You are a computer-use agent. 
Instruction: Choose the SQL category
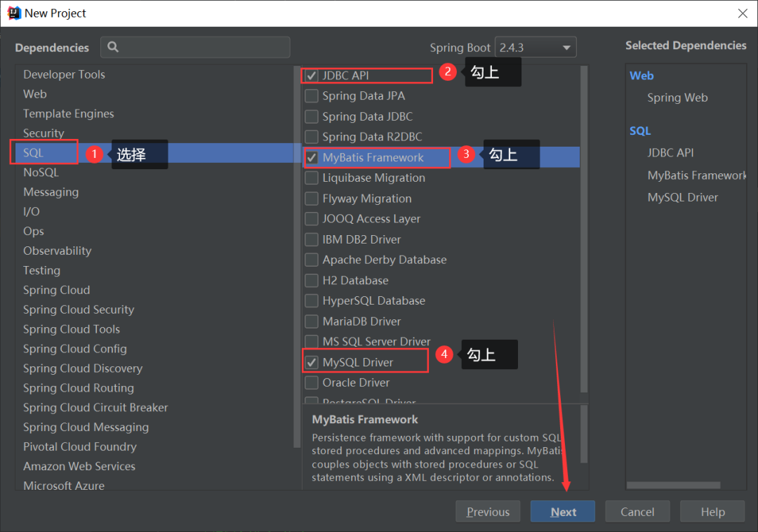point(34,153)
